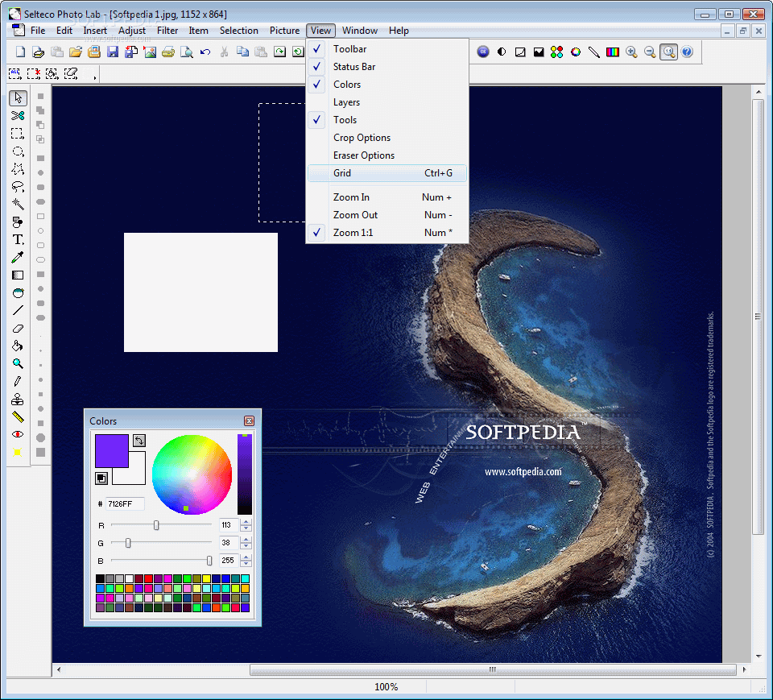Select the lasso selection tool
773x700 pixels.
[18, 187]
